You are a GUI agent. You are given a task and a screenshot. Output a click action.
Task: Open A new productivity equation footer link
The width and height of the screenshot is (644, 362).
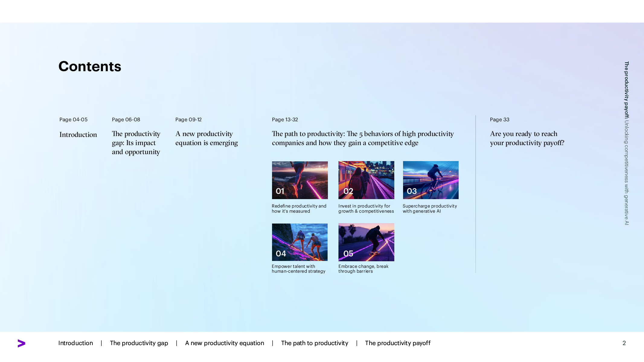224,343
